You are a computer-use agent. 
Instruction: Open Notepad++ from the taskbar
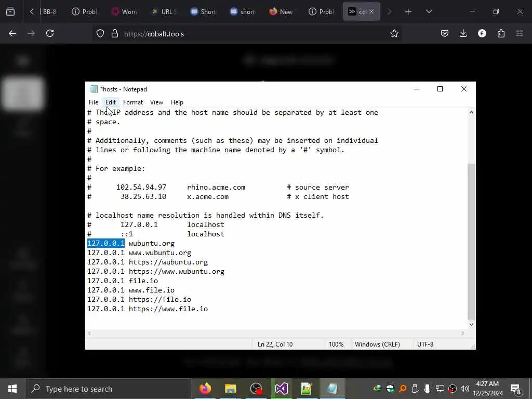tap(307, 389)
